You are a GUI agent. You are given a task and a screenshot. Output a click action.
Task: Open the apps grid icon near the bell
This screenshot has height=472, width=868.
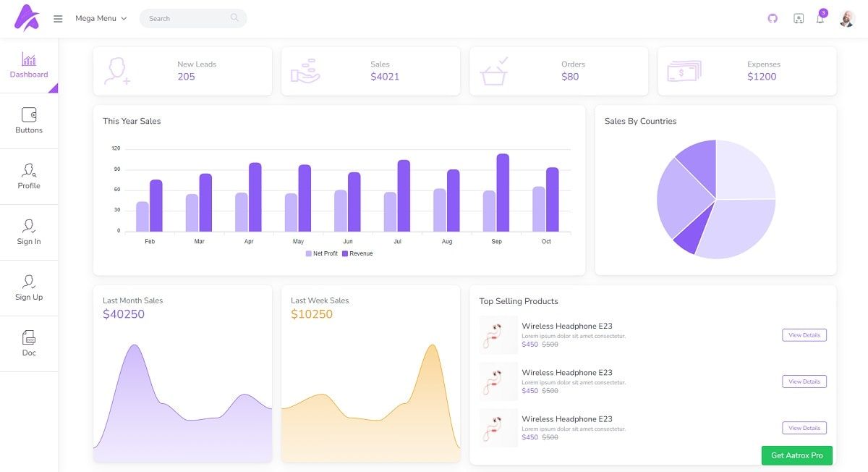pyautogui.click(x=798, y=18)
